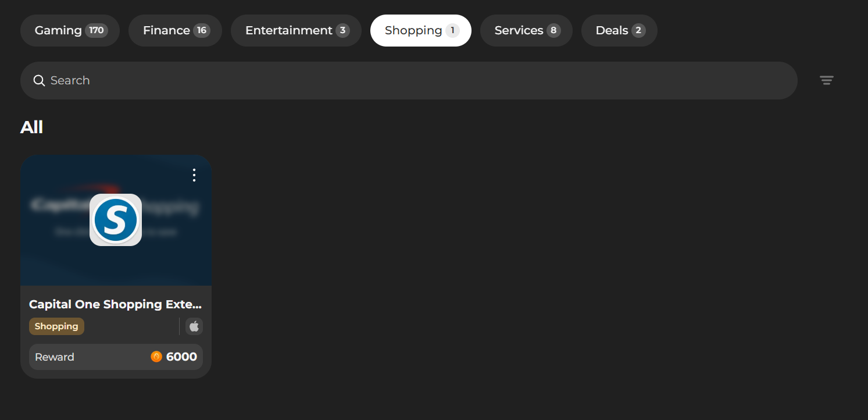Open the Services tab
The width and height of the screenshot is (868, 420).
(526, 30)
